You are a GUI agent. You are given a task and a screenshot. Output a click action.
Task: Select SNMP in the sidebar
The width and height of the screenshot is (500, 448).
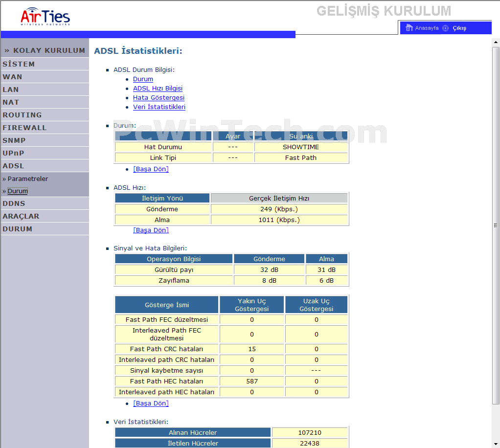click(45, 140)
